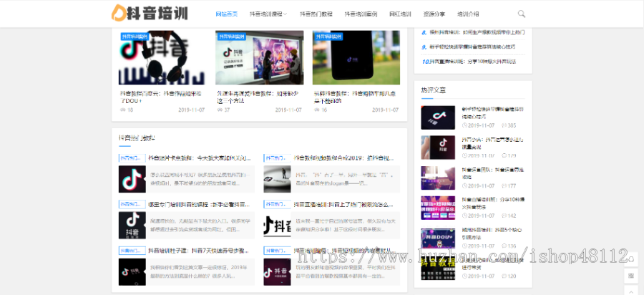Open the 抖音直播培训:抖音上了热门 tutorial title
Image resolution: width=644 pixels, height=295 pixels.
pyautogui.click(x=343, y=204)
